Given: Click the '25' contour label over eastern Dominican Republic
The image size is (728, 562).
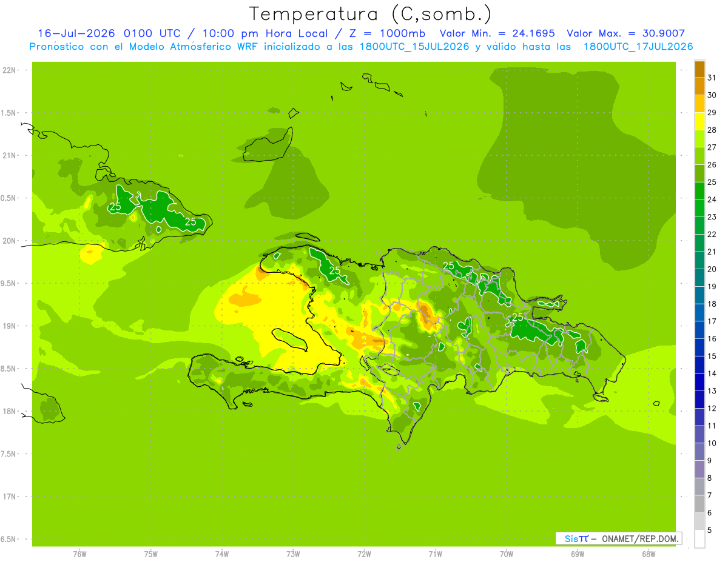Looking at the screenshot, I should pos(518,317).
